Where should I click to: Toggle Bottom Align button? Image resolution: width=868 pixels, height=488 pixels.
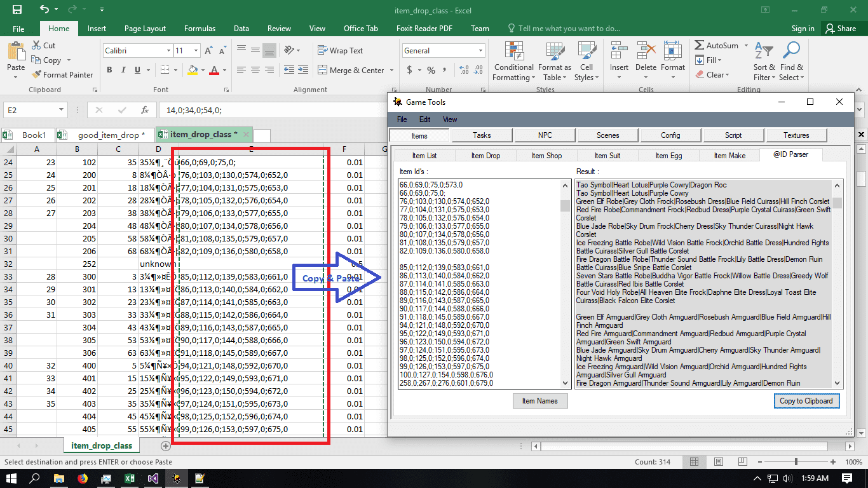point(269,51)
